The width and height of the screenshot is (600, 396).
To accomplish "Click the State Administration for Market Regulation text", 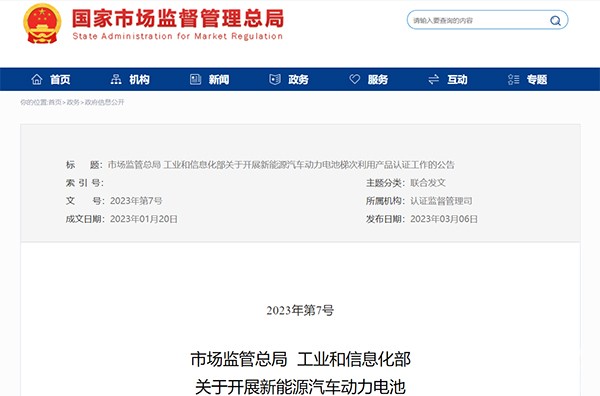I will [x=178, y=36].
